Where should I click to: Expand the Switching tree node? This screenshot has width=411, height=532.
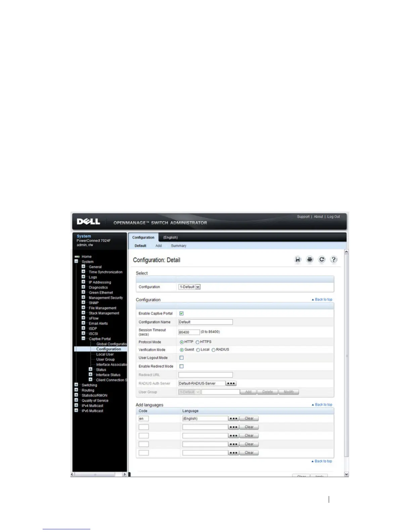tap(76, 385)
